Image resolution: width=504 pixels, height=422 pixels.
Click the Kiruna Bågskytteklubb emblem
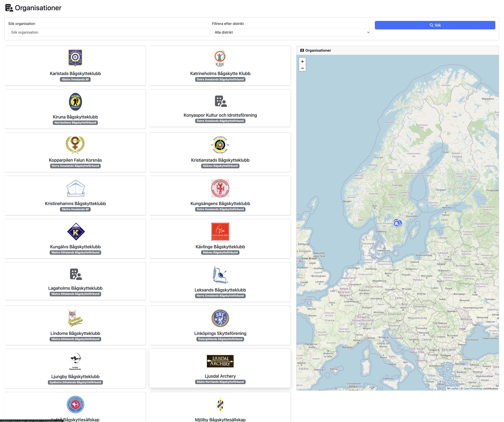75,102
